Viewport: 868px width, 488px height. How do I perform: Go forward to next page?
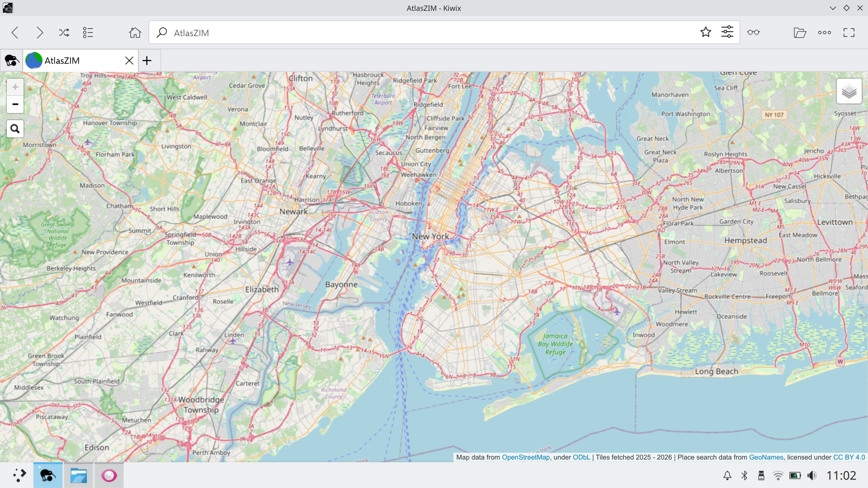pyautogui.click(x=40, y=33)
